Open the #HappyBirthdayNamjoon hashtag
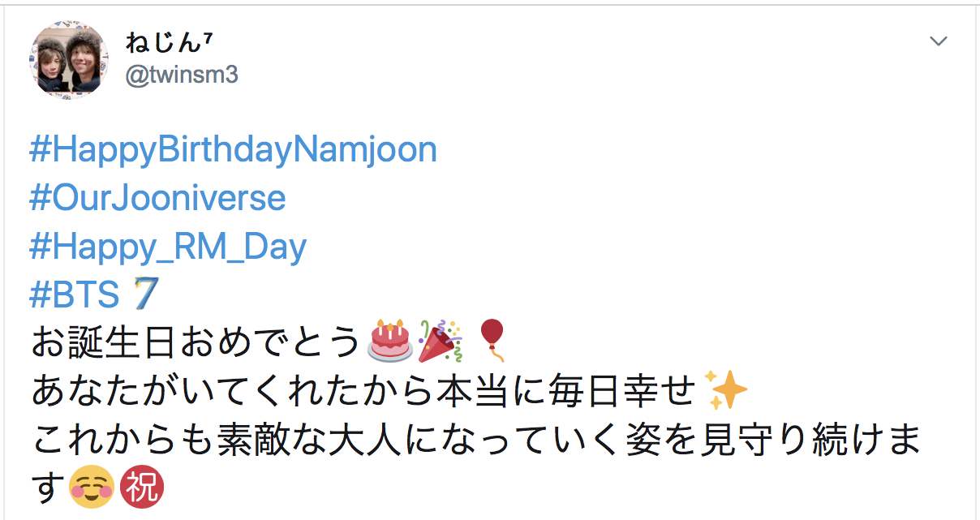This screenshot has width=980, height=520. click(233, 150)
